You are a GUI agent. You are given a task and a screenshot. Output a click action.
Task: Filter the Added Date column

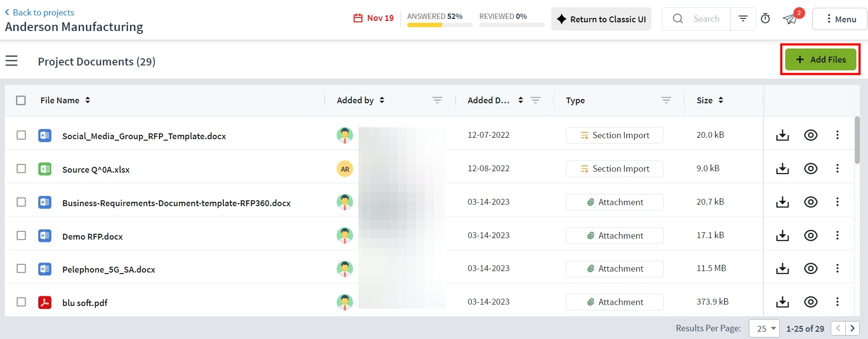coord(535,100)
